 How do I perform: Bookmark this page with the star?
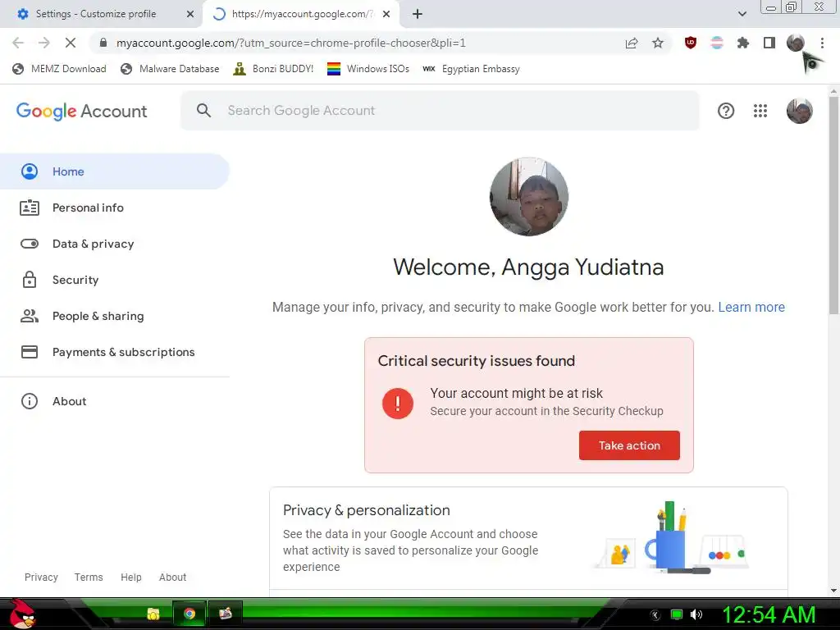point(658,43)
